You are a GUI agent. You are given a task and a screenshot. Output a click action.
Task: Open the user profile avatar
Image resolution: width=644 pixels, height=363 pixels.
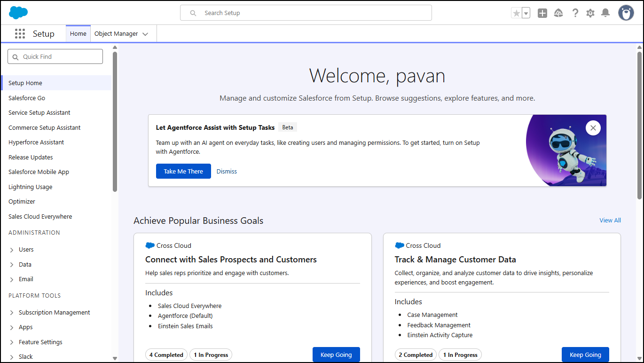[626, 13]
